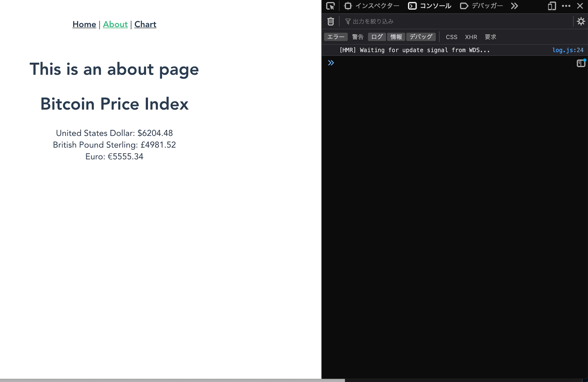Screen dimensions: 588x382
Task: Clear the console output with trash icon
Action: pos(330,21)
